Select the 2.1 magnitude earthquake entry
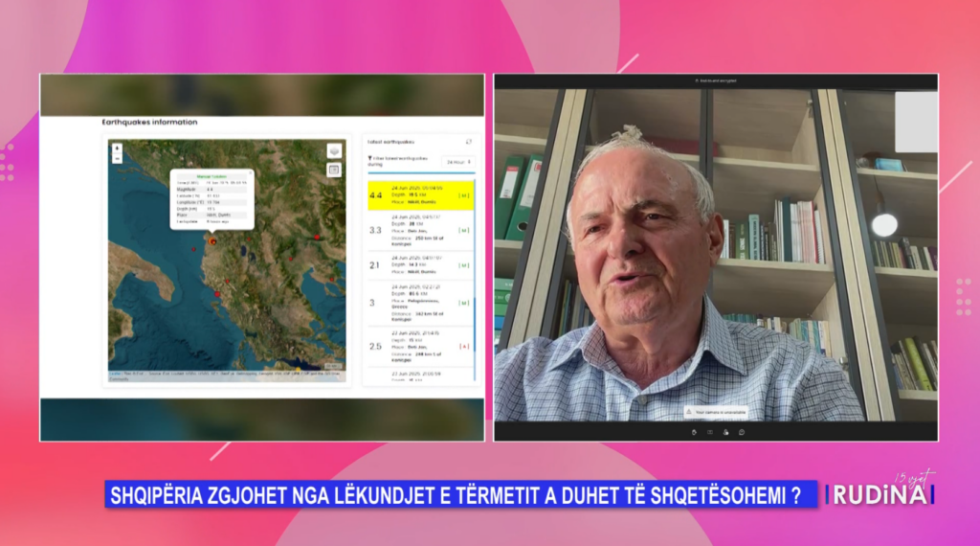 coord(421,264)
